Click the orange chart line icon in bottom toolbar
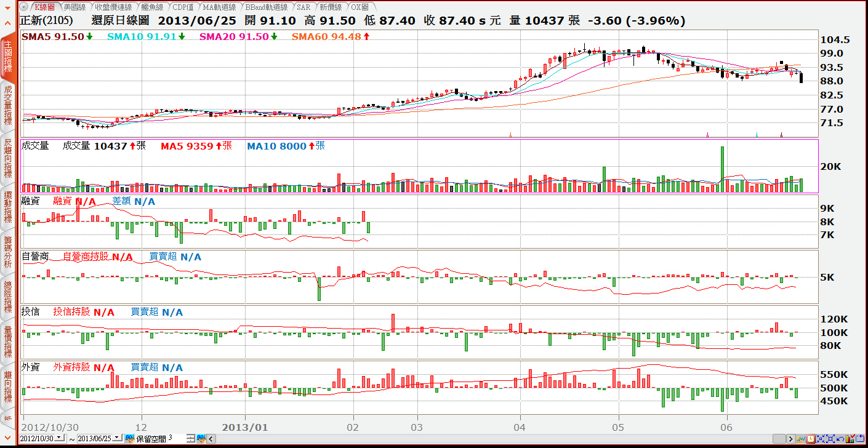The image size is (868, 448). point(801,439)
